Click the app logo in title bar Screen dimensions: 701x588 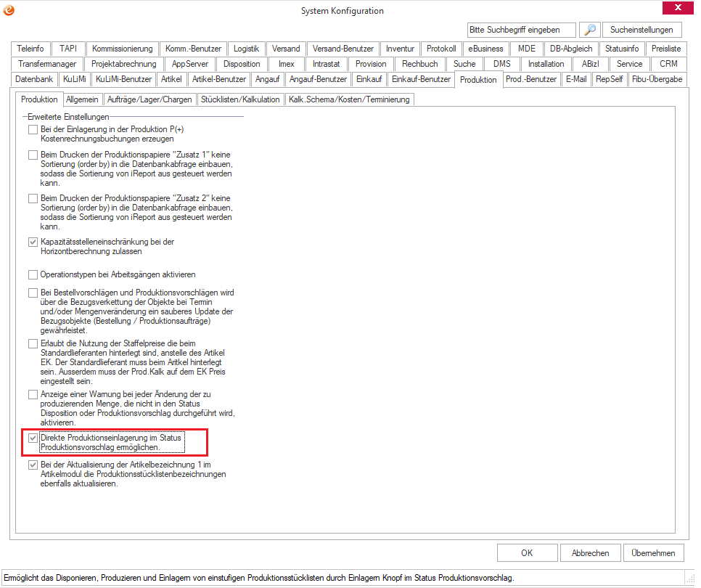point(9,9)
